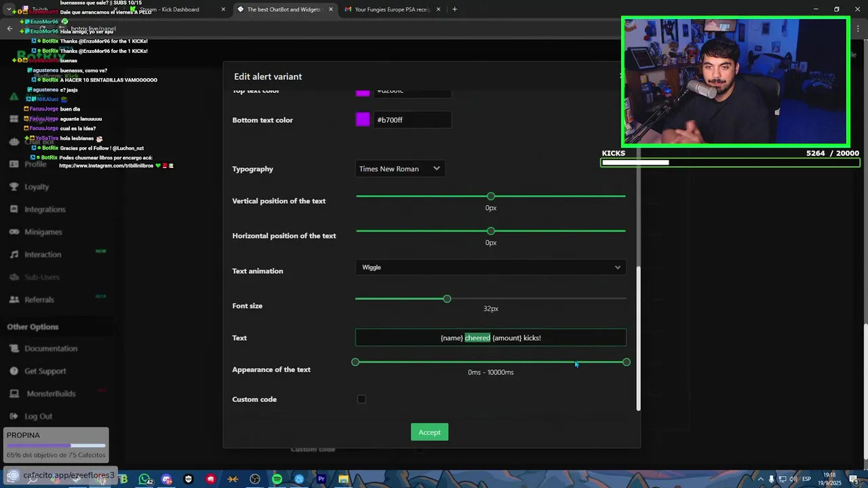Click the #b700ff color hex field

click(412, 120)
